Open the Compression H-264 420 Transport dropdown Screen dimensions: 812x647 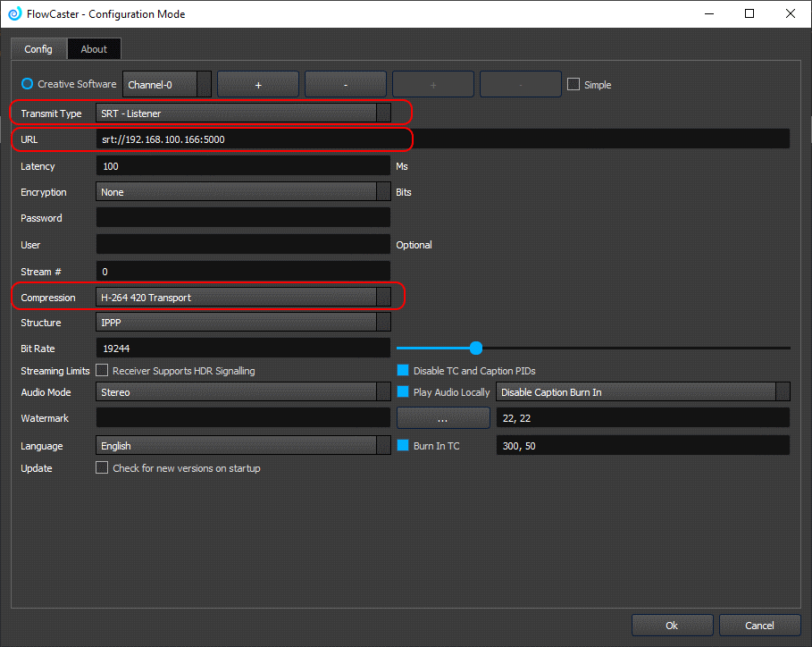click(243, 298)
